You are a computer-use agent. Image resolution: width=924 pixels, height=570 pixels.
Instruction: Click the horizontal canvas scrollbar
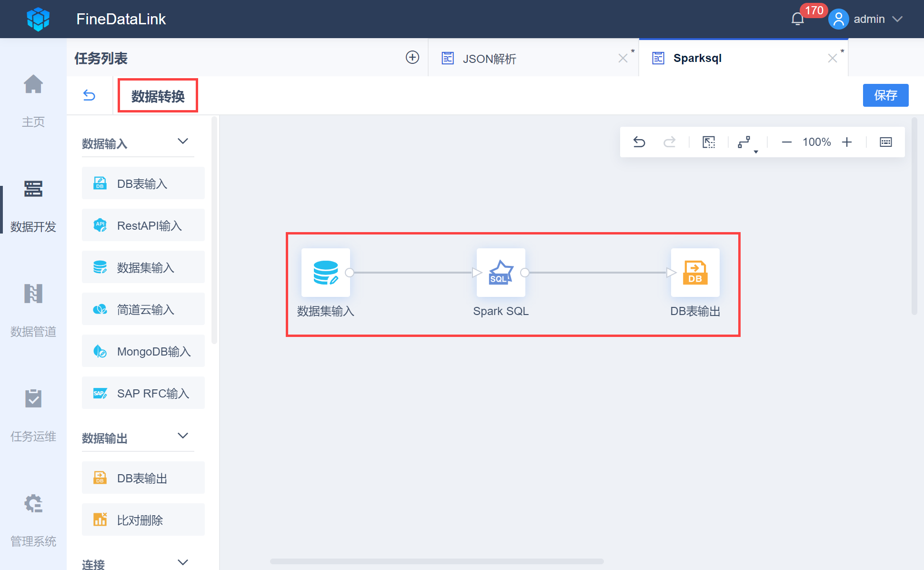(x=437, y=561)
